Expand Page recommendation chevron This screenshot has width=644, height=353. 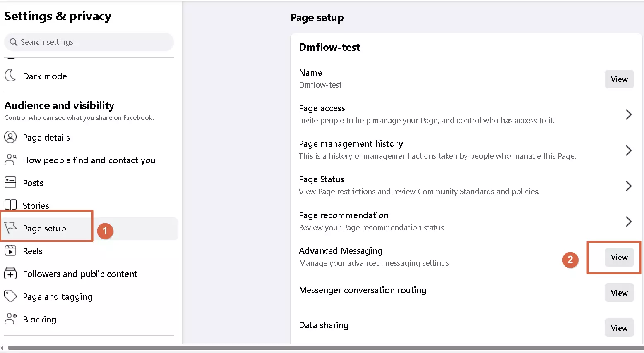(628, 222)
